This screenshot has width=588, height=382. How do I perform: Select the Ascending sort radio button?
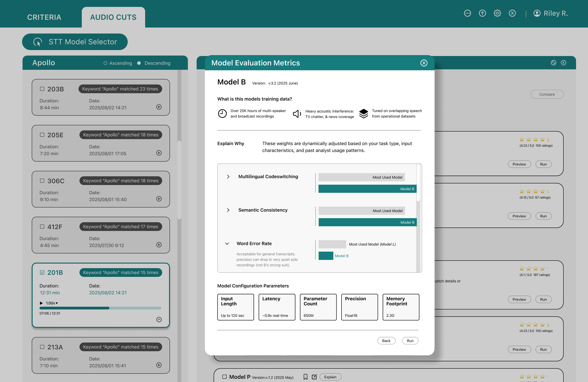(x=105, y=63)
